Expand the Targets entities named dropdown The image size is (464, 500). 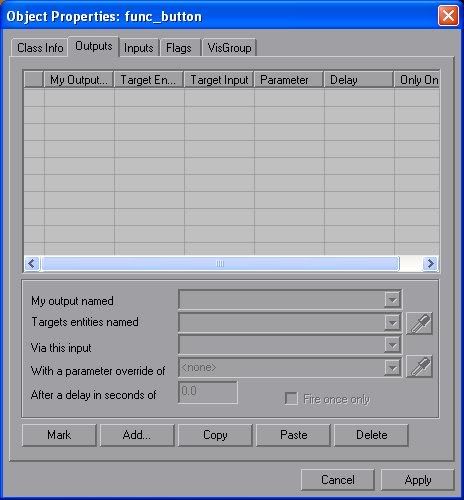pos(392,322)
